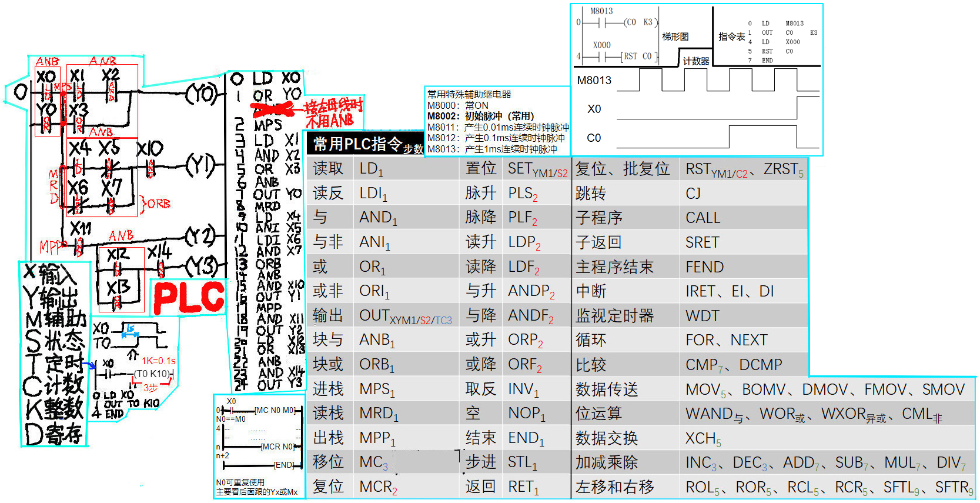Click the 梯形图 label
The width and height of the screenshot is (980, 503).
[x=675, y=36]
